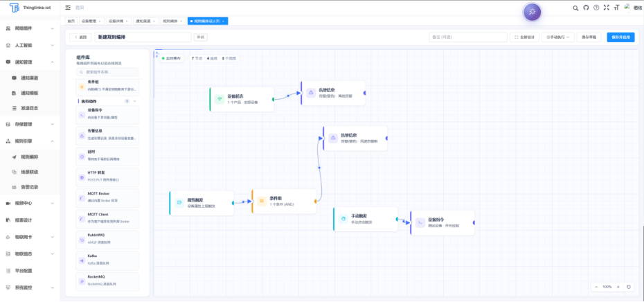The height and width of the screenshot is (302, 644).
Task: Switch to the 设备管理 tab
Action: (91, 21)
